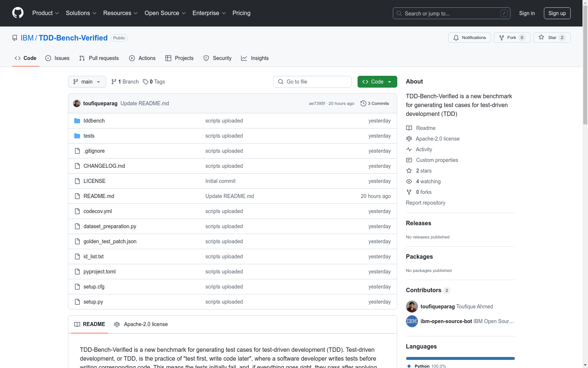This screenshot has width=588, height=368.
Task: Click the license scales icon in About
Action: click(409, 139)
